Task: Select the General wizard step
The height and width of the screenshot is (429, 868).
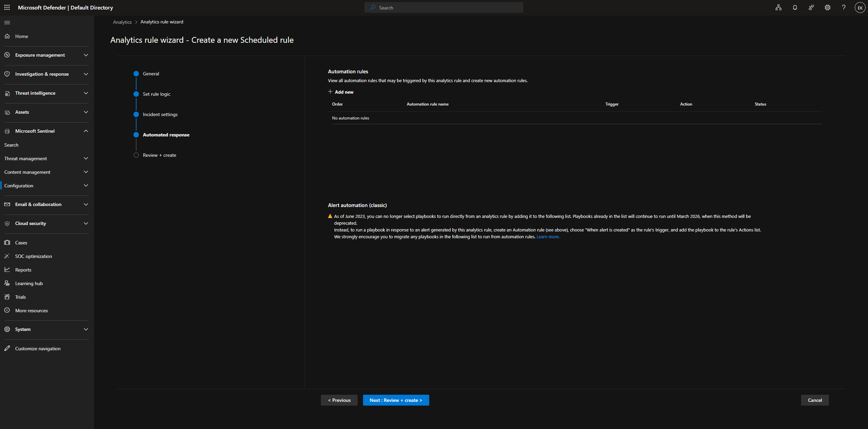Action: [151, 74]
